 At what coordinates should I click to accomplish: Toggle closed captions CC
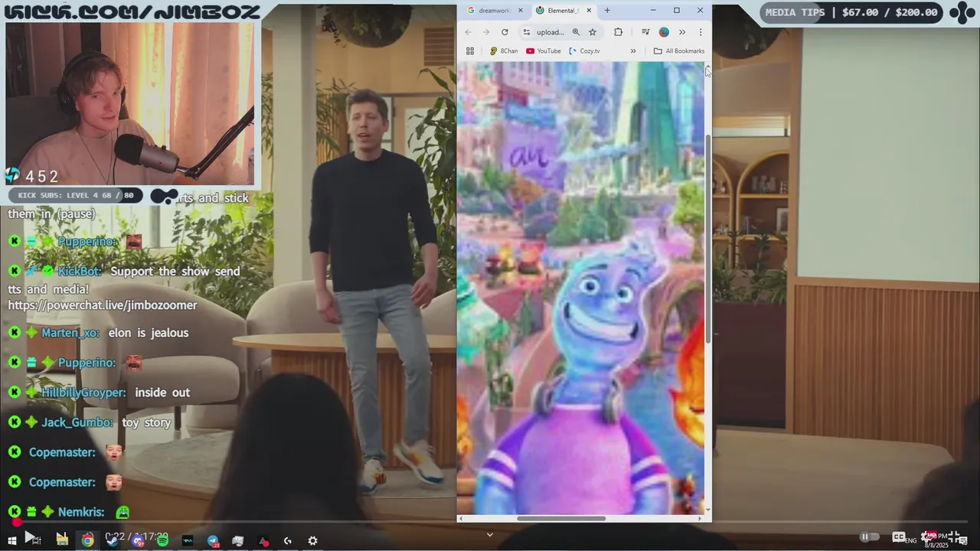pos(898,537)
